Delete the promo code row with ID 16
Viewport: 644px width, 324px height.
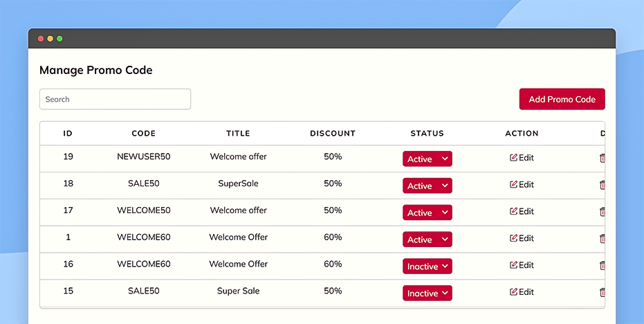pyautogui.click(x=602, y=265)
